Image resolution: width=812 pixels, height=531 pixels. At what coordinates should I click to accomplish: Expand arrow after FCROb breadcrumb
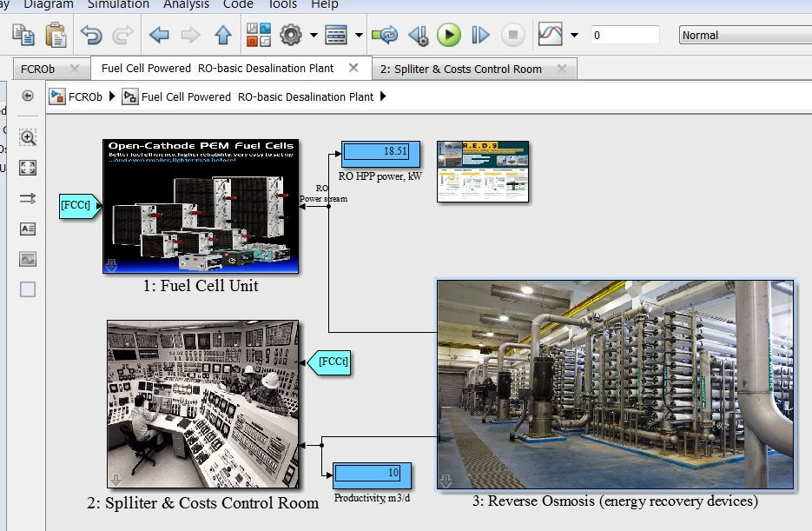112,96
